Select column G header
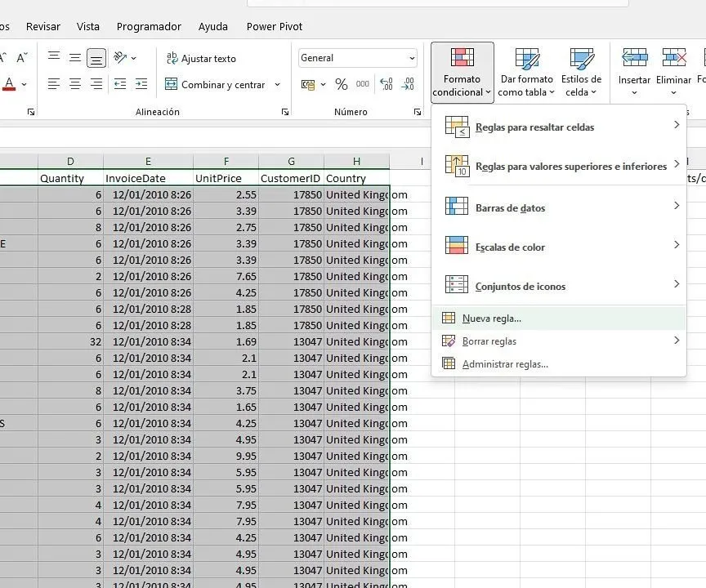Viewport: 706px width, 588px height. [x=292, y=161]
